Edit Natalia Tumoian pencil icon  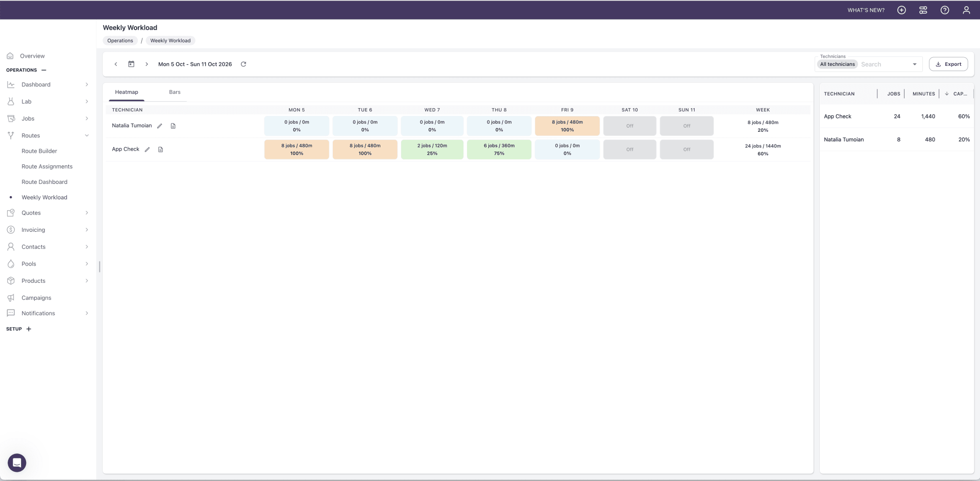click(x=160, y=126)
